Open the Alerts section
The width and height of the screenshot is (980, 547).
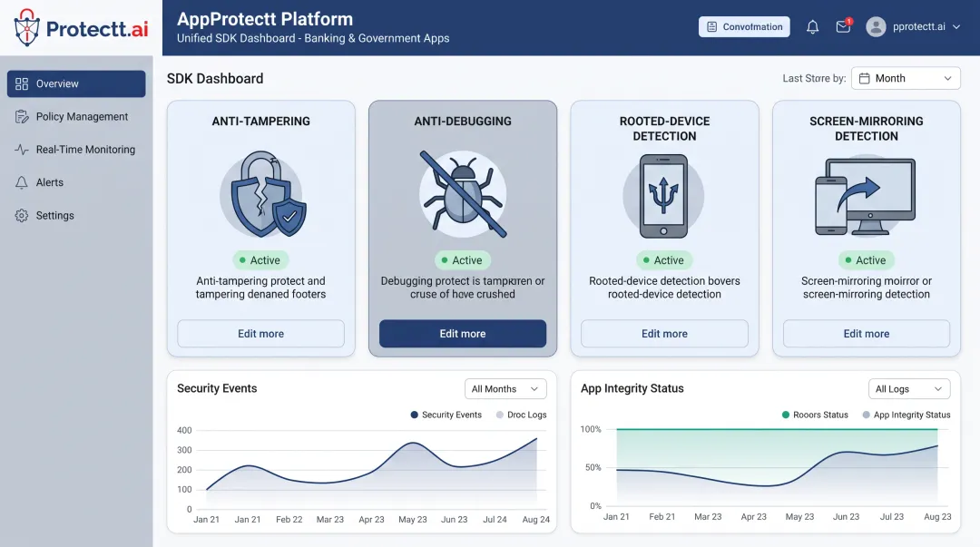click(x=76, y=182)
